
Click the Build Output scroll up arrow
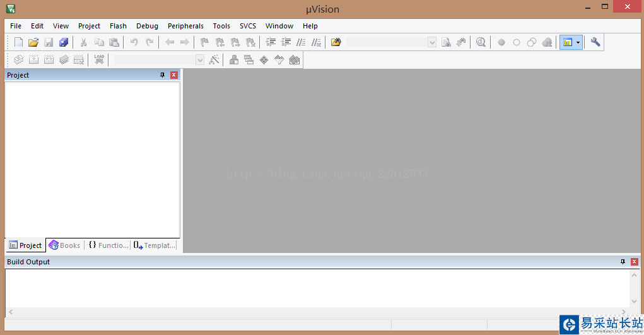(634, 275)
